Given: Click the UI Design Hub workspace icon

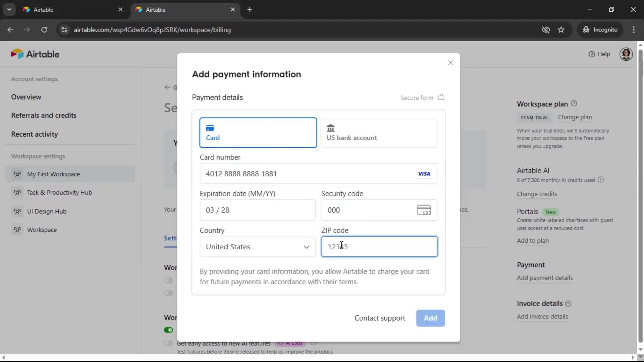Looking at the screenshot, I should (17, 211).
